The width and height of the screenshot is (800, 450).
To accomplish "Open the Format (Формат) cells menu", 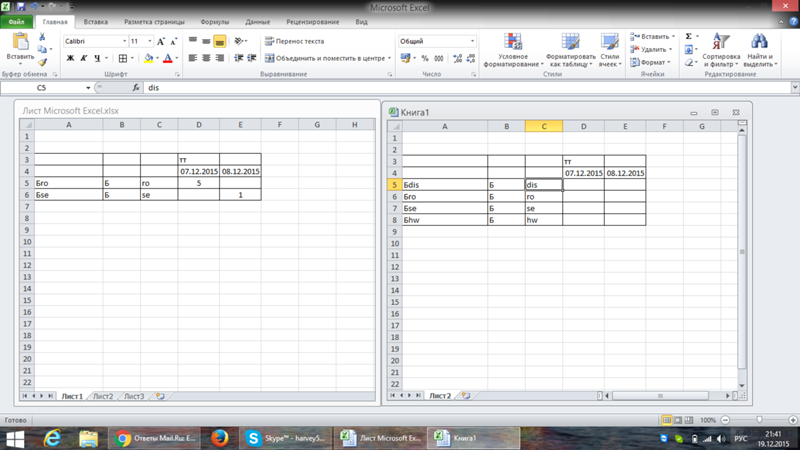I will point(648,62).
